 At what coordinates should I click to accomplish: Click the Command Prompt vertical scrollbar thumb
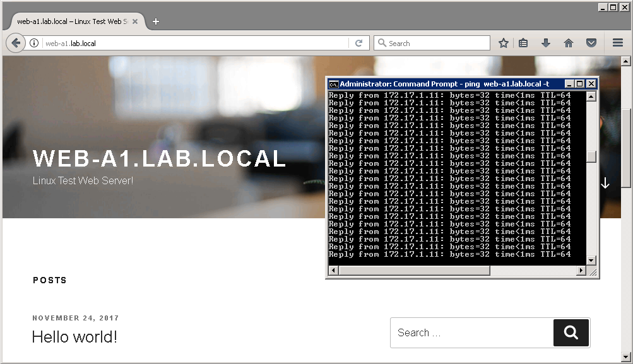coord(591,157)
